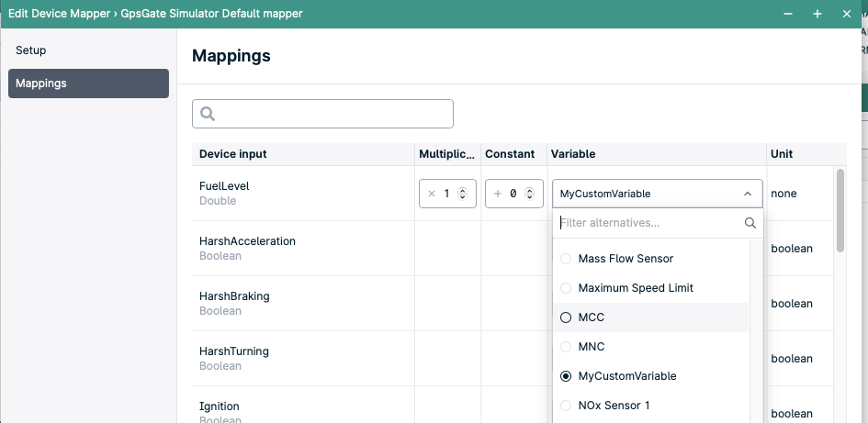Image resolution: width=868 pixels, height=423 pixels.
Task: Close the Edit Device Mapper dialog
Action: (x=846, y=14)
